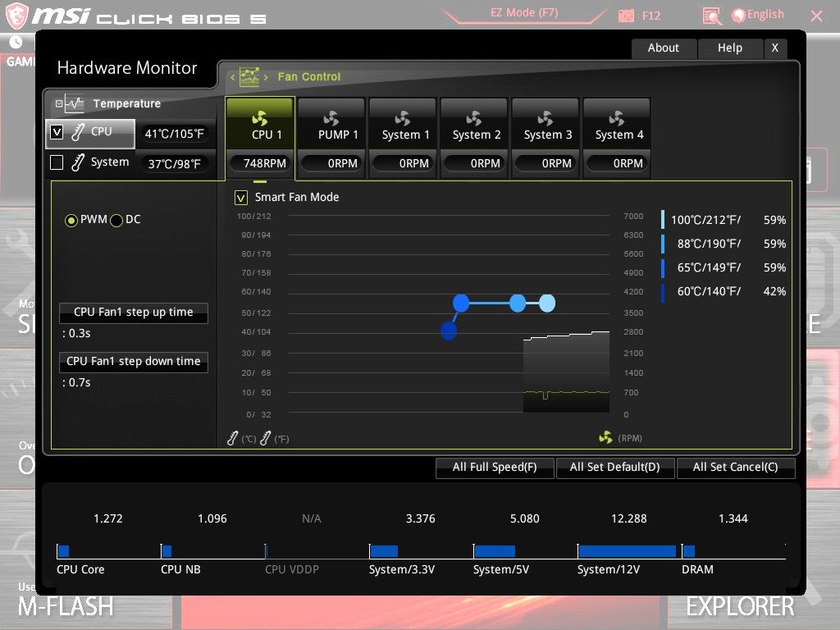Select the 88°C/190°F color marker

[x=663, y=244]
